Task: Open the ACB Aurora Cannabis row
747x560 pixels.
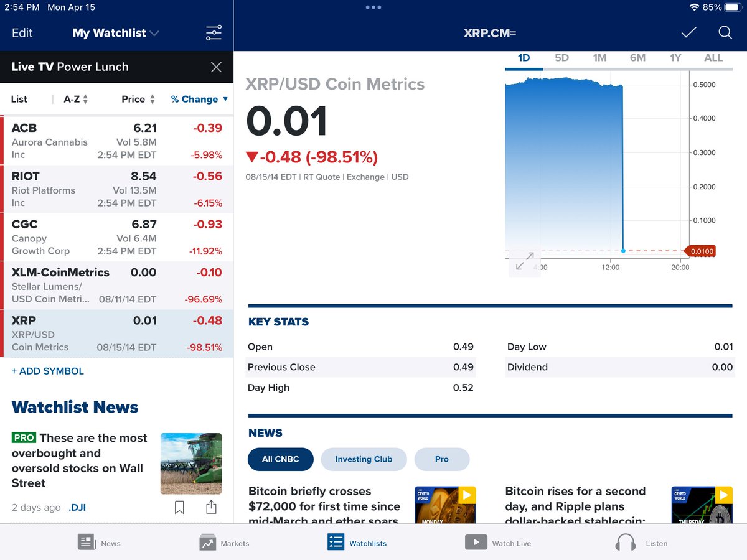Action: [117, 141]
